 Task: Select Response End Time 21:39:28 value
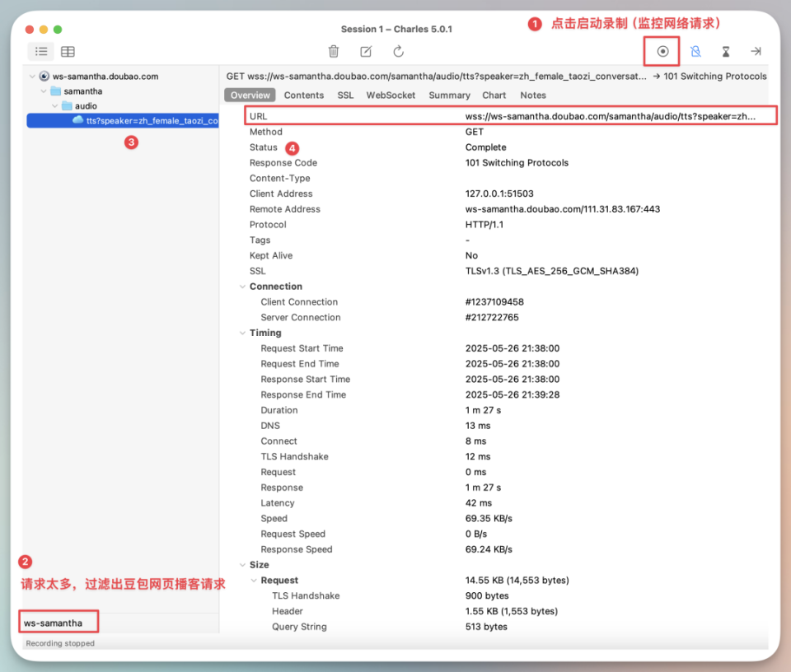click(513, 394)
